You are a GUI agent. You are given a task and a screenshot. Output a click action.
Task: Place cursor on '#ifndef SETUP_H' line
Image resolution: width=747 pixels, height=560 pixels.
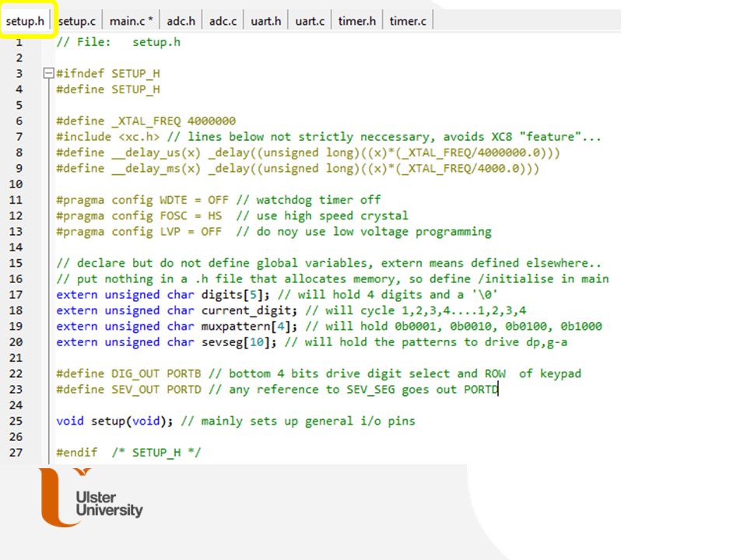pos(108,74)
